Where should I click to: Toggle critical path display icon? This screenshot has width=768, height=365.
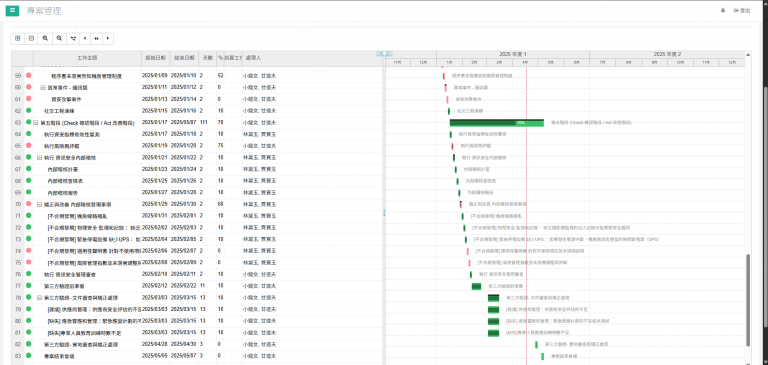click(x=73, y=38)
